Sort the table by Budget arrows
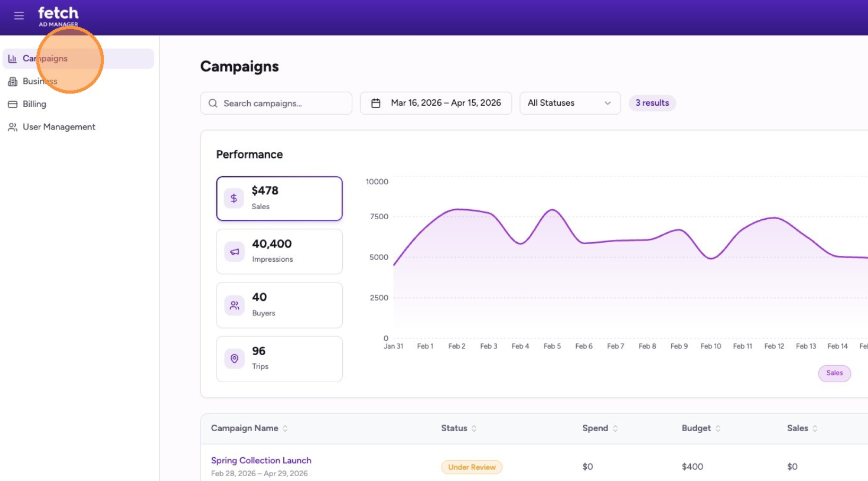Viewport: 868px width, 481px height. click(718, 428)
